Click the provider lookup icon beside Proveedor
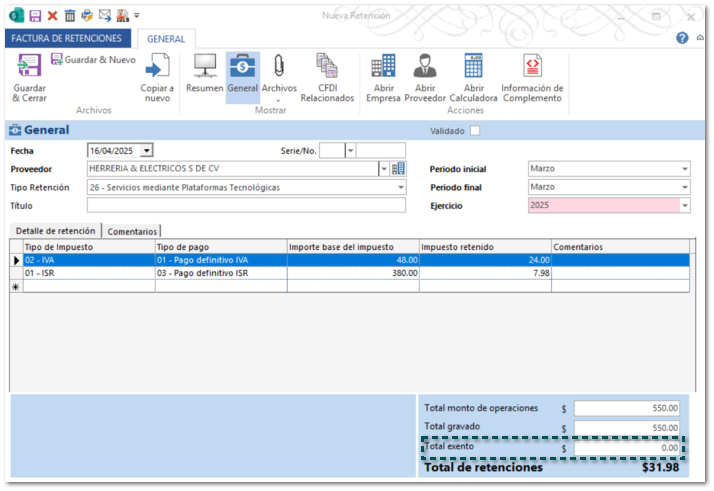This screenshot has width=714, height=491. click(398, 169)
